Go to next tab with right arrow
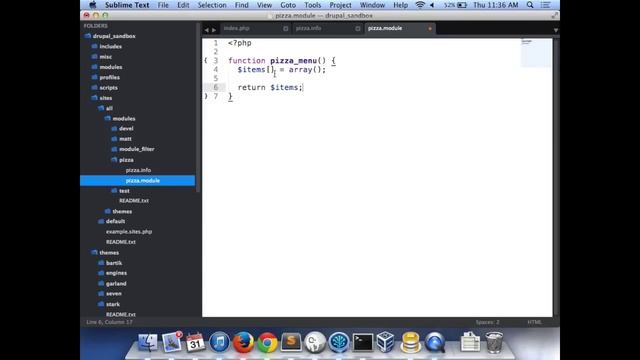The width and height of the screenshot is (640, 360). [214, 30]
